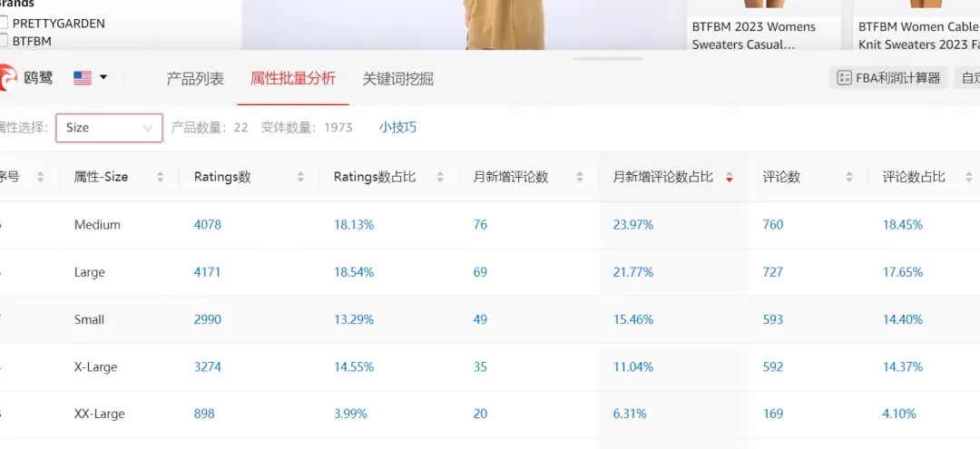Image resolution: width=980 pixels, height=449 pixels.
Task: Open BTFBM 2023 Womens Sweaters Casual listing
Action: [x=754, y=35]
